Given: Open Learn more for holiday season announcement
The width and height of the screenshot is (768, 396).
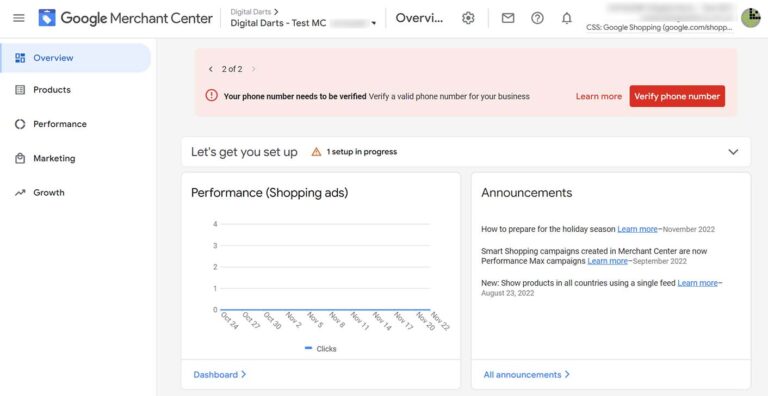Looking at the screenshot, I should pos(637,229).
